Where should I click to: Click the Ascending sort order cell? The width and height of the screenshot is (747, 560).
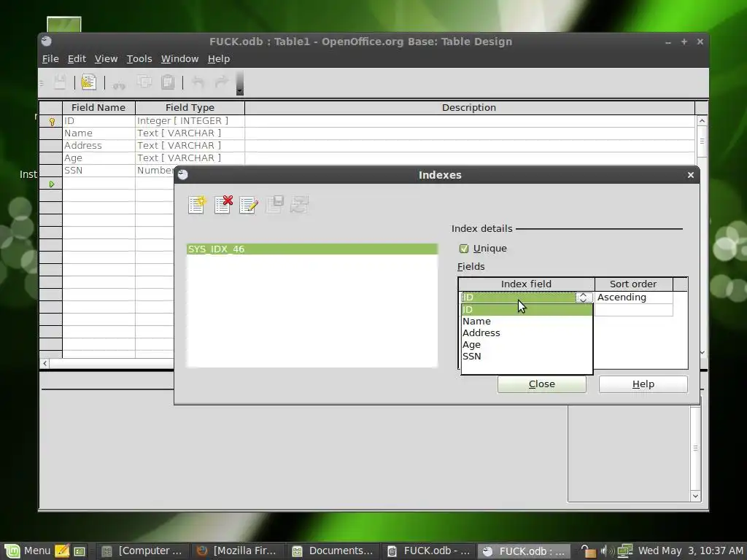(x=634, y=297)
